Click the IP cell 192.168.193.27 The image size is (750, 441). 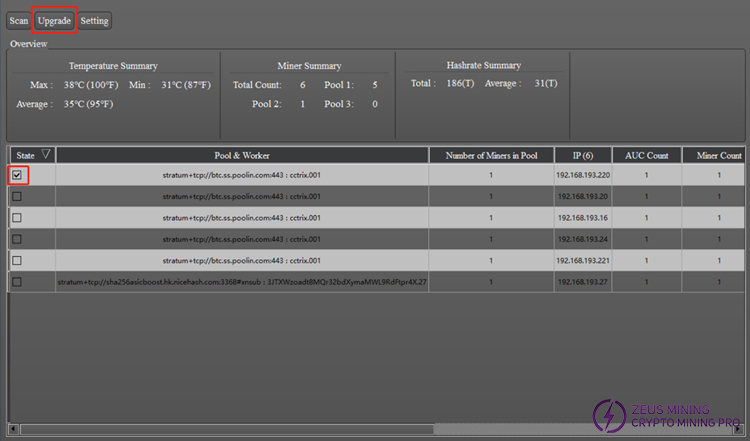tap(582, 283)
